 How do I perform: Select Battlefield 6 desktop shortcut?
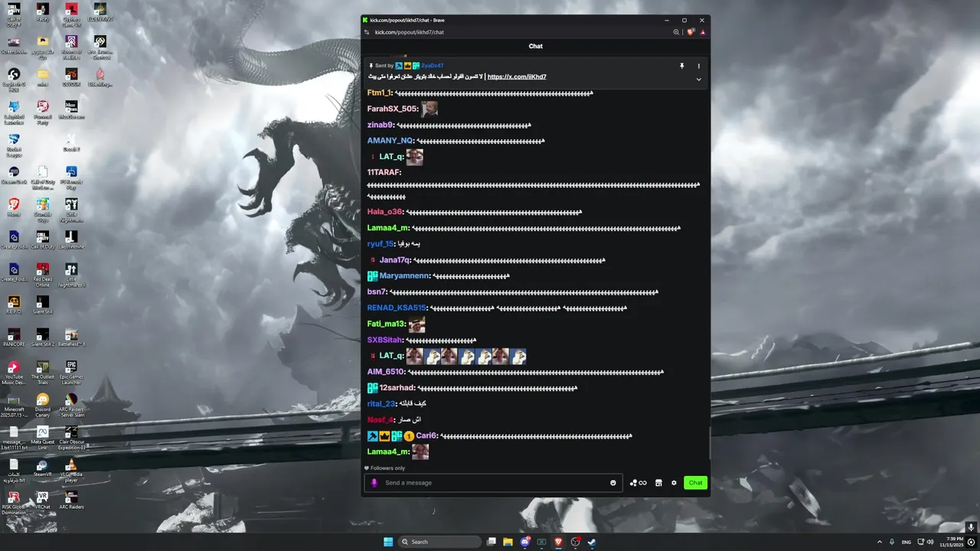click(x=71, y=337)
